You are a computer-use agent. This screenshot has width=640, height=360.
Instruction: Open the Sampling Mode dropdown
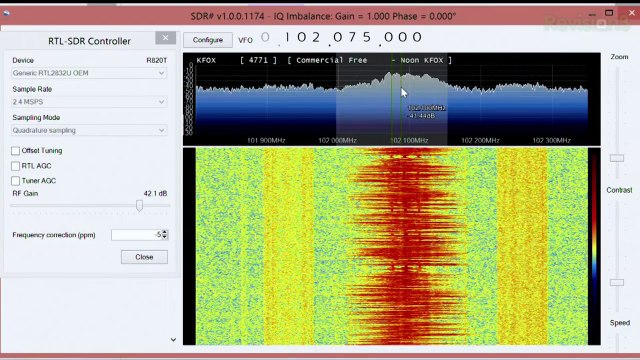[89, 130]
